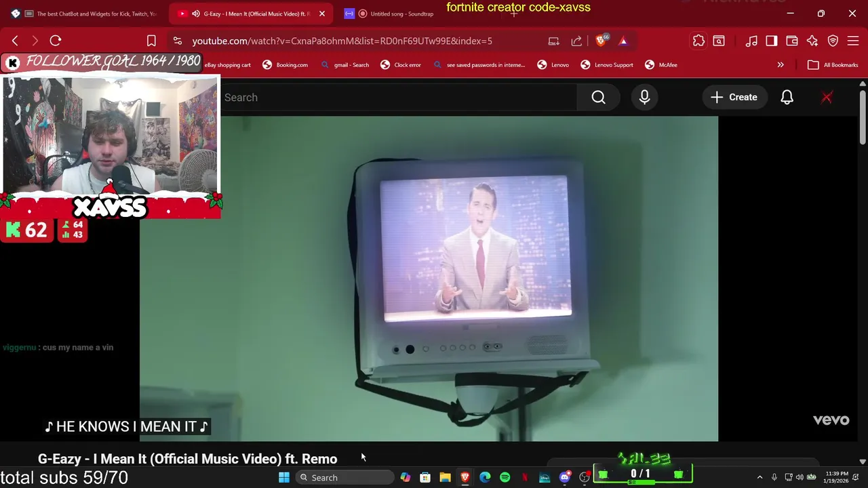Open McAfee bookmark
Screen dimensions: 868x488
pos(661,65)
